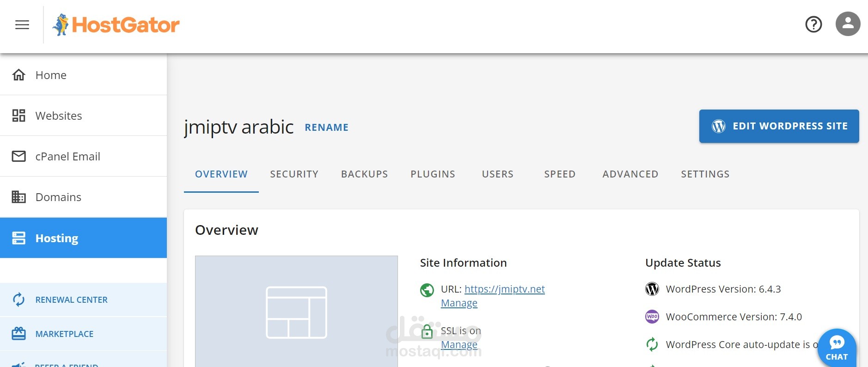Click the green auto-update arrows icon
Viewport: 868px width, 367px height.
[652, 344]
